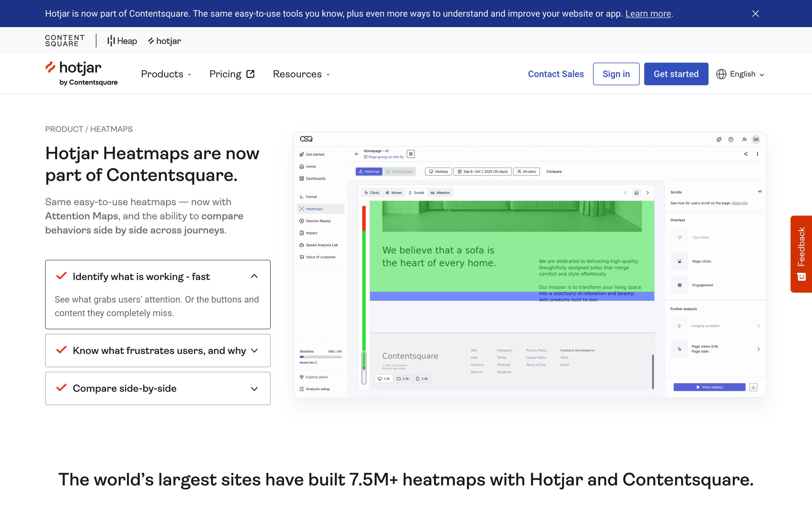Open the More info link in Scrolls panel
The width and height of the screenshot is (812, 508).
click(740, 203)
